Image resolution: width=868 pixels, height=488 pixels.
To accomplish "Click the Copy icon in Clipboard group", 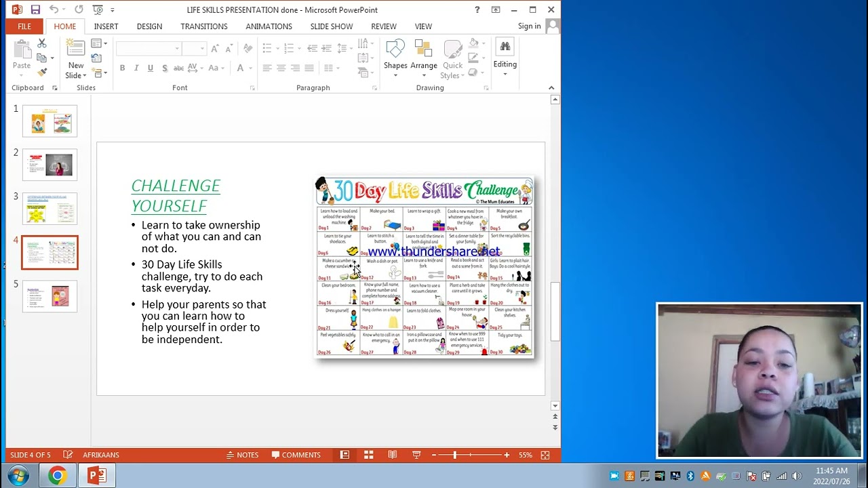I will [41, 58].
